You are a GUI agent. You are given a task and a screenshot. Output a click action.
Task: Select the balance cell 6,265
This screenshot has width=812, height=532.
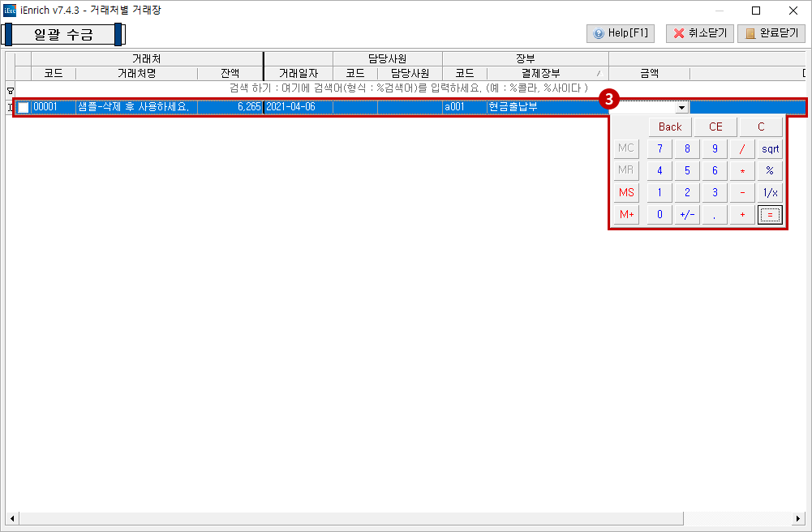(230, 107)
